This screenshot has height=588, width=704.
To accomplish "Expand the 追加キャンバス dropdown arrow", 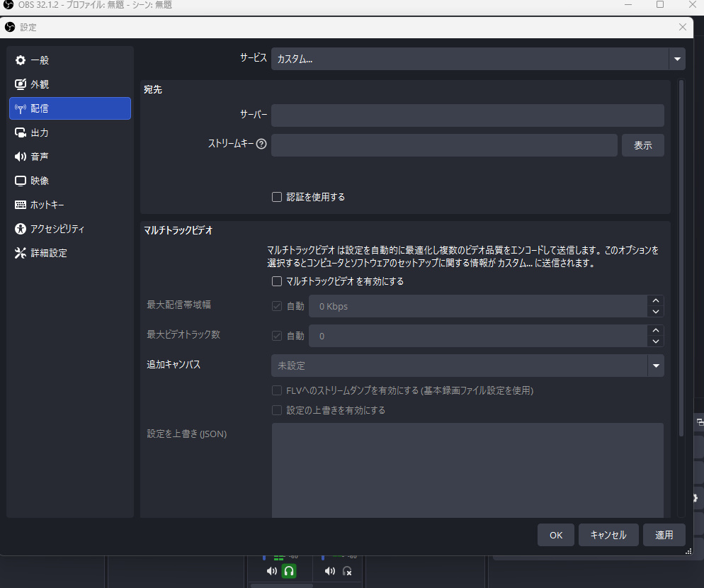I will 656,366.
